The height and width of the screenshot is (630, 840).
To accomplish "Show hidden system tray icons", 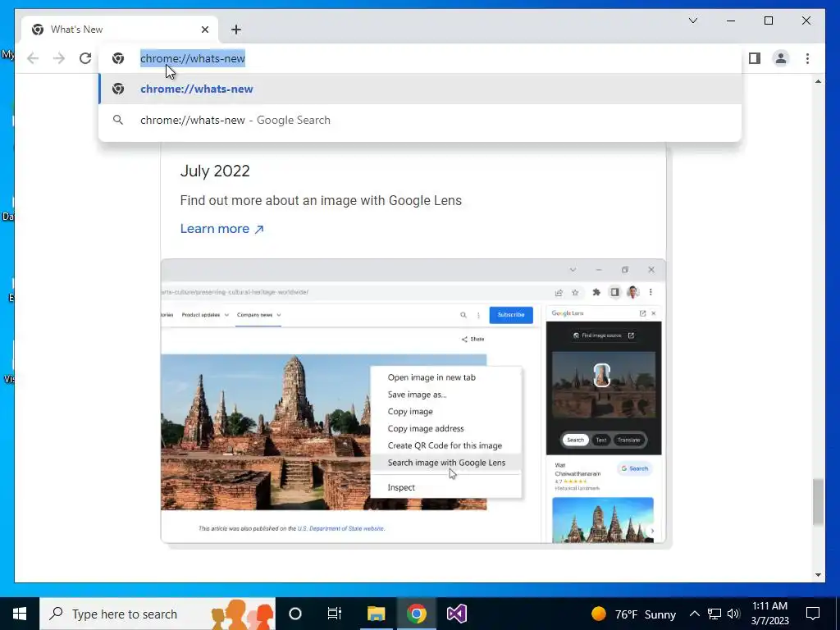I will [x=694, y=614].
